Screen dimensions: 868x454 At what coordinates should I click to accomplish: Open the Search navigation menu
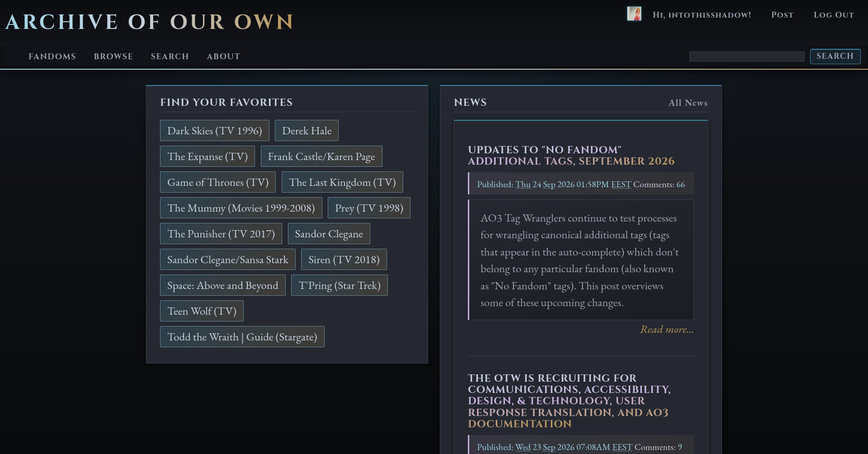tap(170, 57)
